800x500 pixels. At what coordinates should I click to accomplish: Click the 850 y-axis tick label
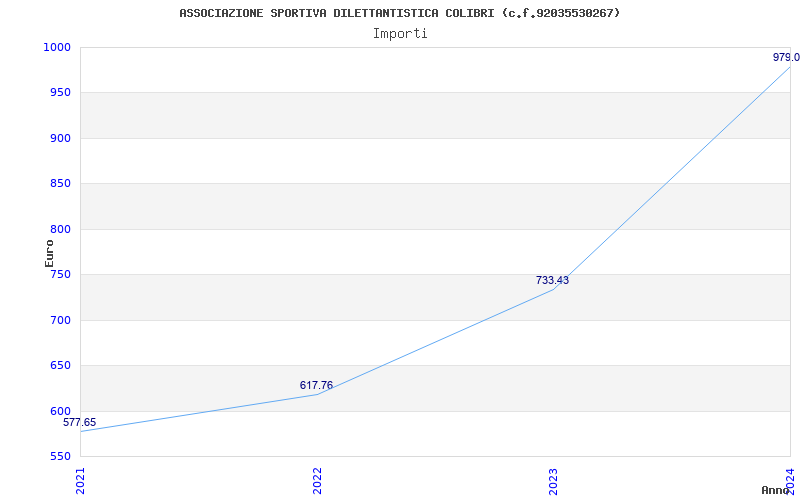(x=60, y=184)
